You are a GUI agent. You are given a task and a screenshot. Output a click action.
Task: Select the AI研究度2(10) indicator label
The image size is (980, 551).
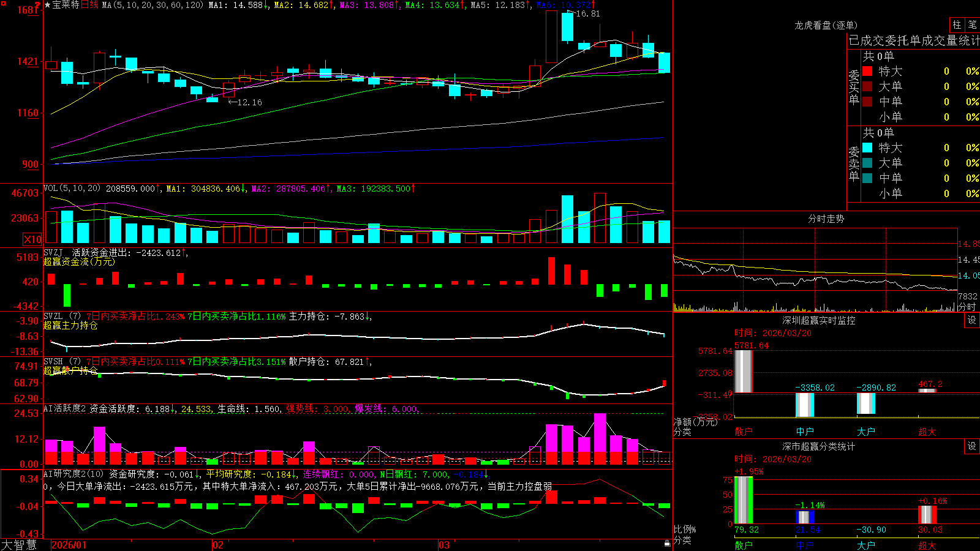73,474
